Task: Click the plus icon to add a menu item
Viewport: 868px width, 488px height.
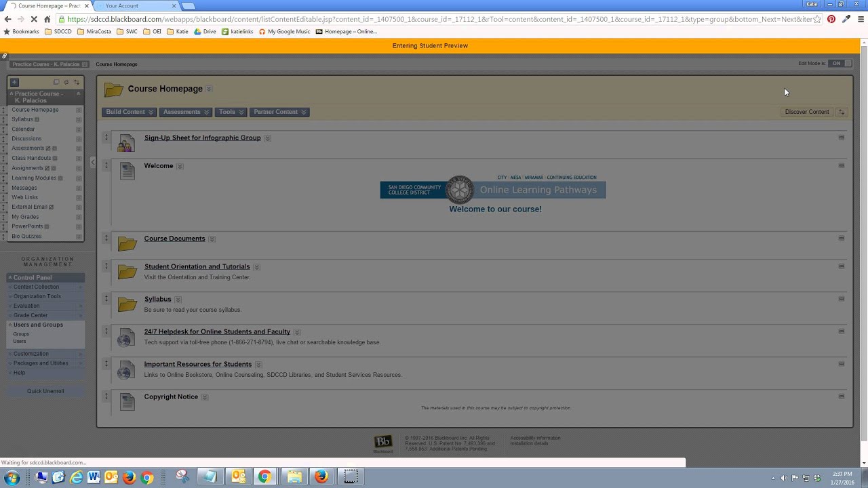Action: click(x=14, y=81)
